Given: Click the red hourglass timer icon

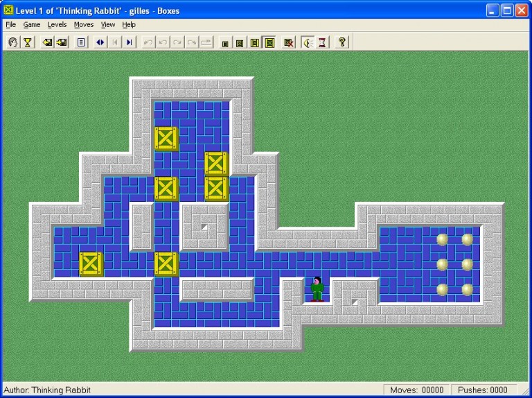Looking at the screenshot, I should (322, 43).
